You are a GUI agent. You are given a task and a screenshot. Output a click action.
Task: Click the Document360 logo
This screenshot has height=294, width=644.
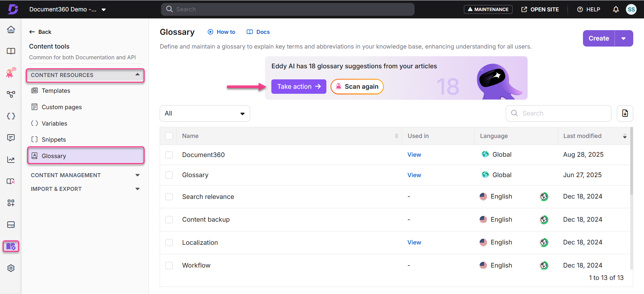coord(13,9)
